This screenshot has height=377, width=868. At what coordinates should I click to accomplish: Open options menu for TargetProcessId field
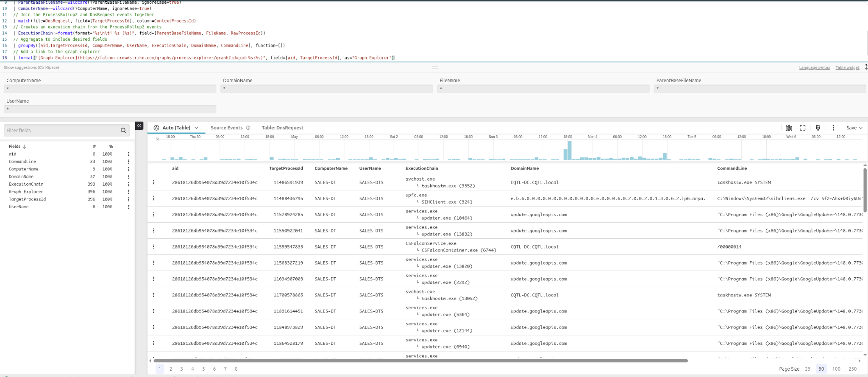point(128,199)
